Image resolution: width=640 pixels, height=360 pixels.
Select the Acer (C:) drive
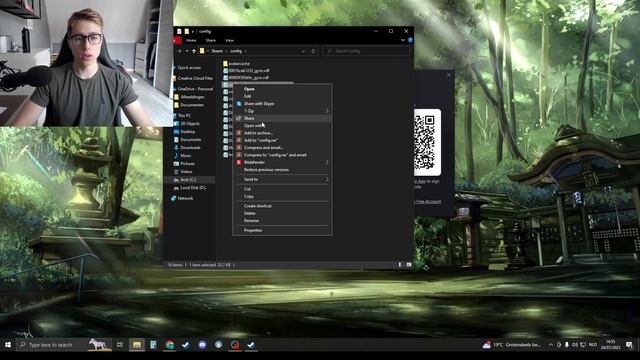tap(190, 180)
